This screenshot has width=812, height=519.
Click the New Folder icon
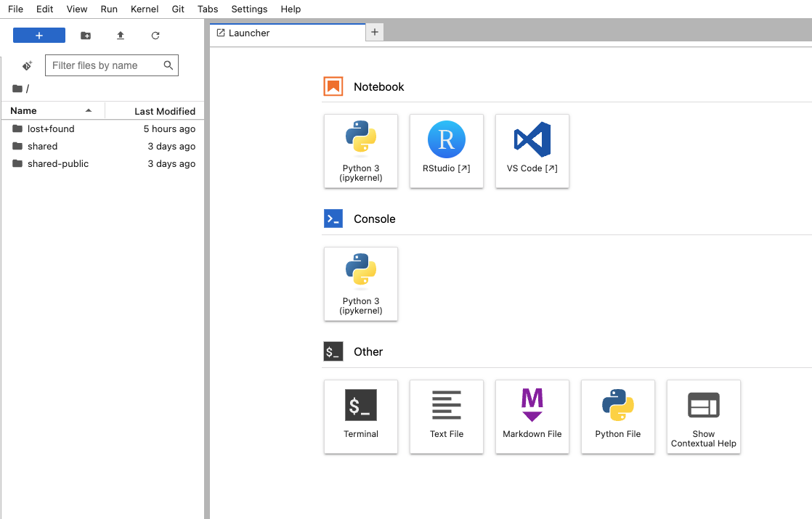tap(86, 36)
